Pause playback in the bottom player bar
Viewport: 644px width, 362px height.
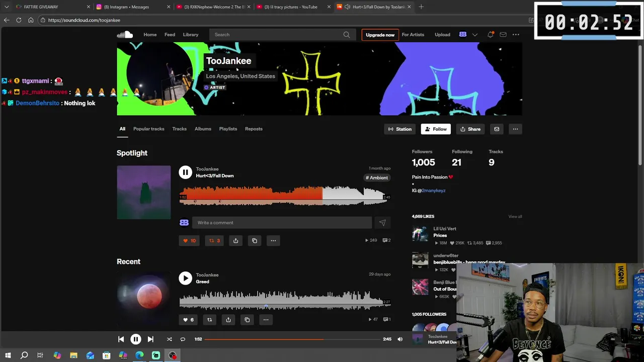[x=135, y=339]
